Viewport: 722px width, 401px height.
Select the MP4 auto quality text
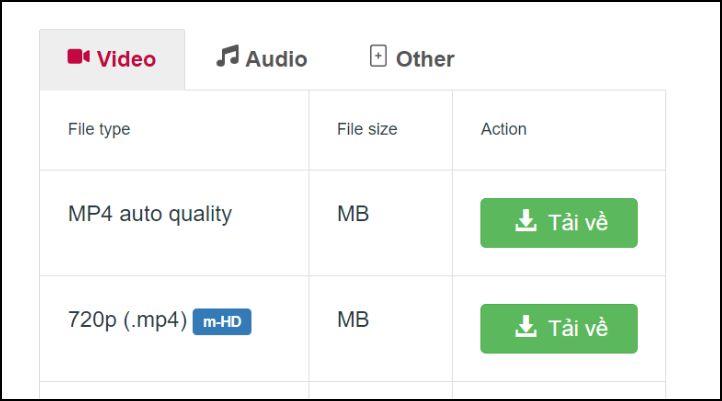(150, 214)
